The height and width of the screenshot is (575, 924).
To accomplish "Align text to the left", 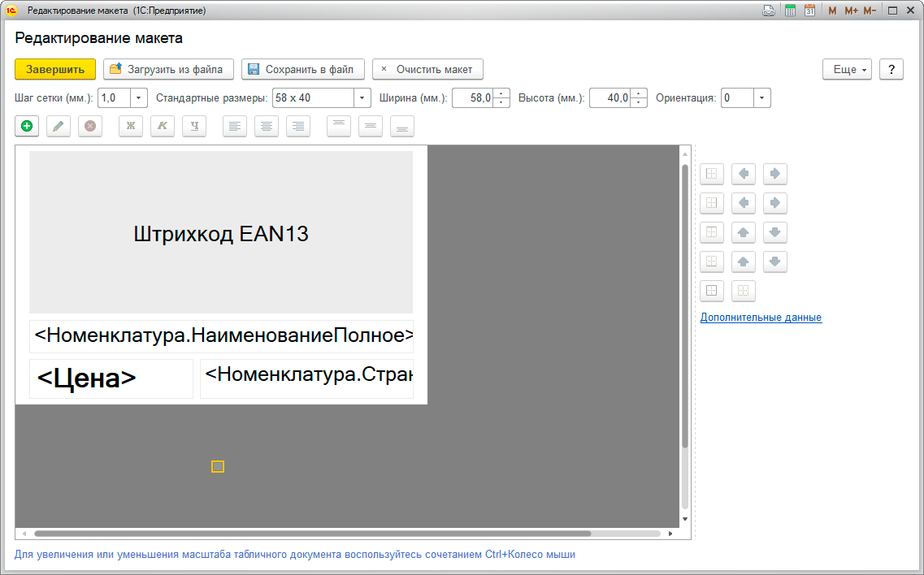I will point(235,126).
